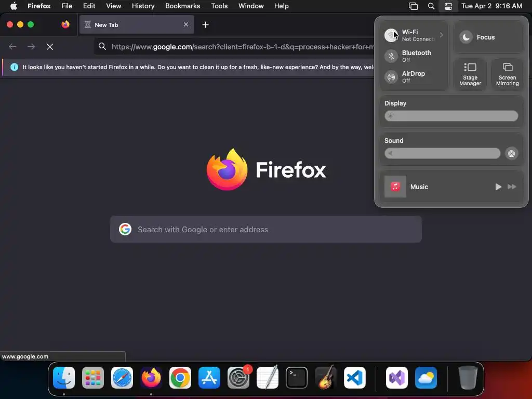The height and width of the screenshot is (399, 532).
Task: Click the info icon in the notification bar
Action: (14, 67)
